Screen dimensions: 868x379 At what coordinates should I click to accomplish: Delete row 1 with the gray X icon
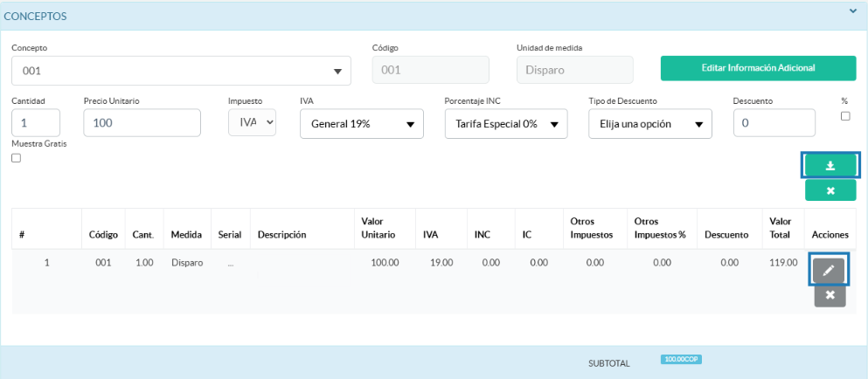pyautogui.click(x=830, y=296)
